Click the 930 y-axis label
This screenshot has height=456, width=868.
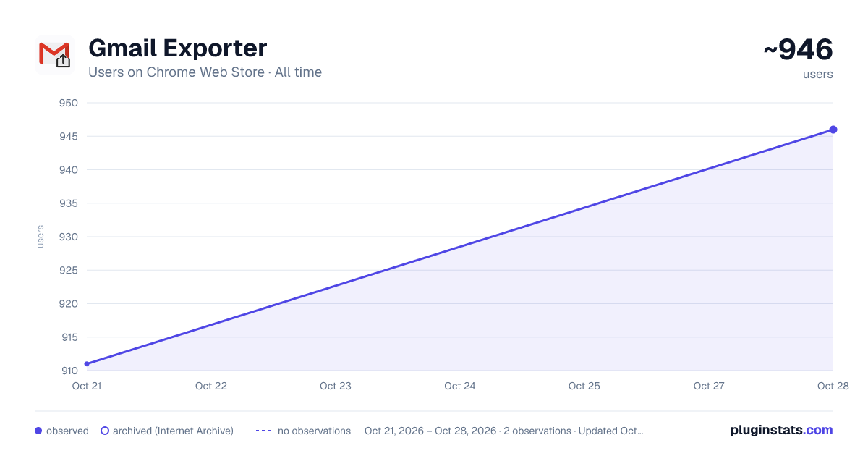click(69, 237)
